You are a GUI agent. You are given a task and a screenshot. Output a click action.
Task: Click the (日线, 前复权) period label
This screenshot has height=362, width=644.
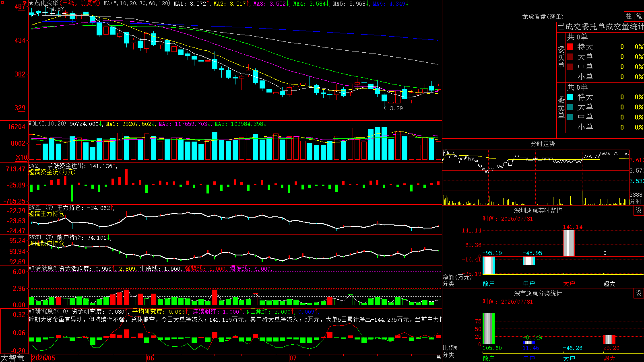click(x=80, y=3)
